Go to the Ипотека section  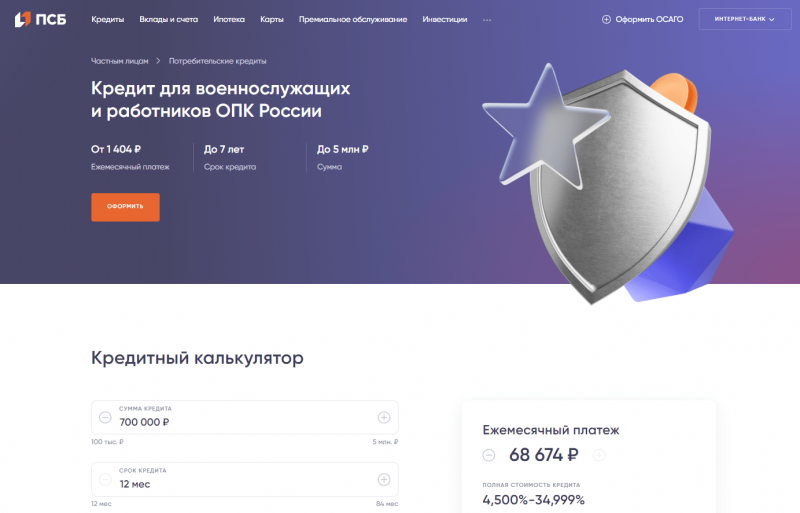[229, 19]
